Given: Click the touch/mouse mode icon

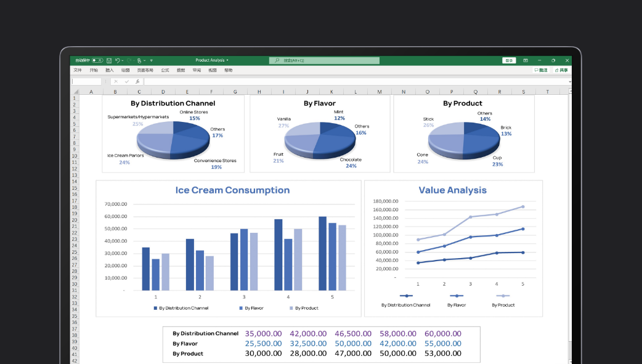Looking at the screenshot, I should (139, 60).
